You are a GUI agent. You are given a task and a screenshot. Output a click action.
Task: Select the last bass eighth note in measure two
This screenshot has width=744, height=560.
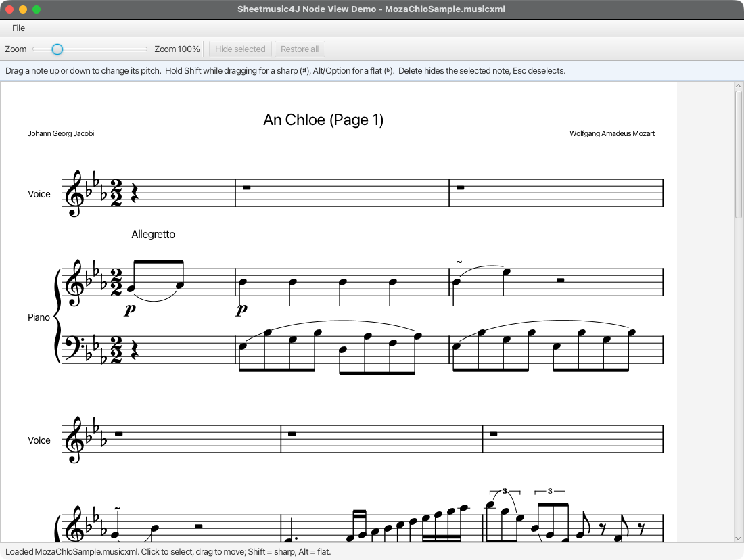[x=632, y=333]
